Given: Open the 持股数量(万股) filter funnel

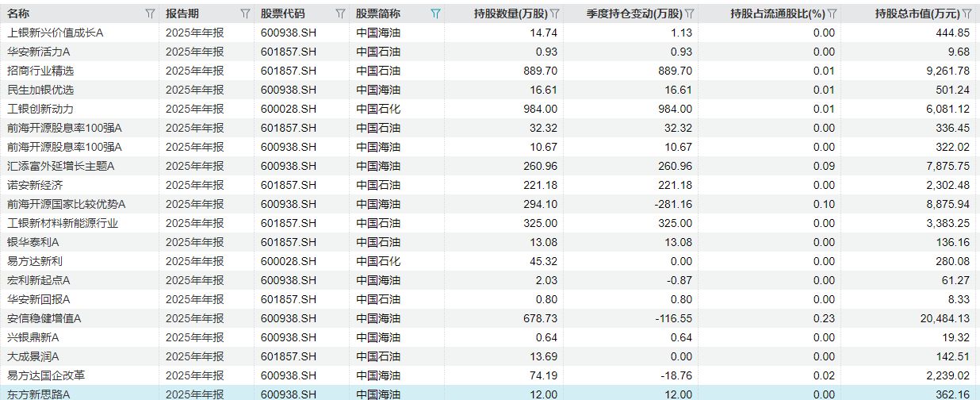Looking at the screenshot, I should [555, 13].
